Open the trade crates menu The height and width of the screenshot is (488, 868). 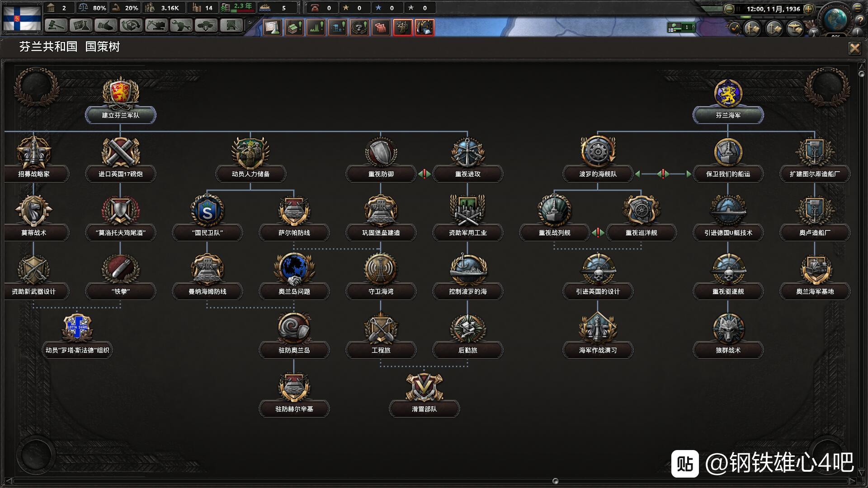click(131, 26)
